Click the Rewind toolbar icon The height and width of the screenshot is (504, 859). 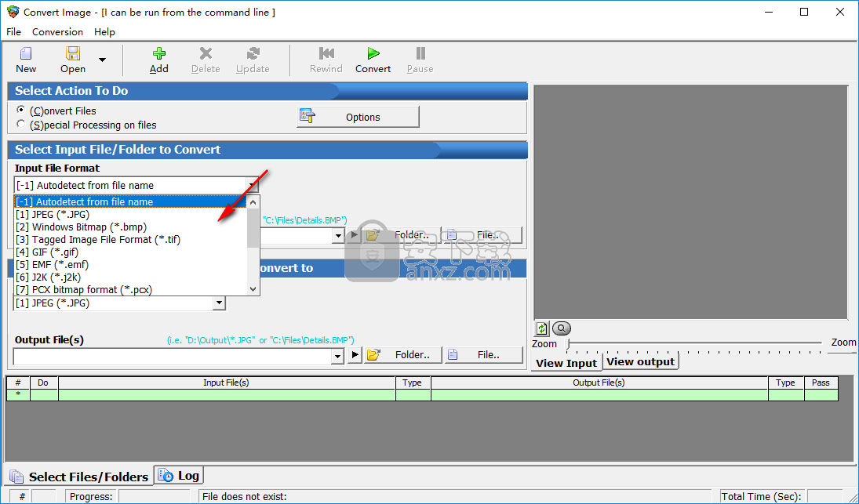[x=326, y=54]
